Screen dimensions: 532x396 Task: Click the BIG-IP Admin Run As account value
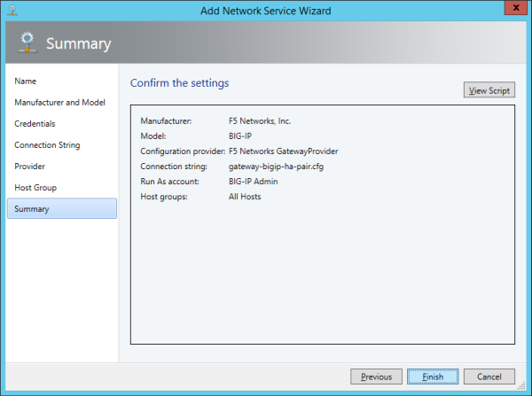click(254, 182)
